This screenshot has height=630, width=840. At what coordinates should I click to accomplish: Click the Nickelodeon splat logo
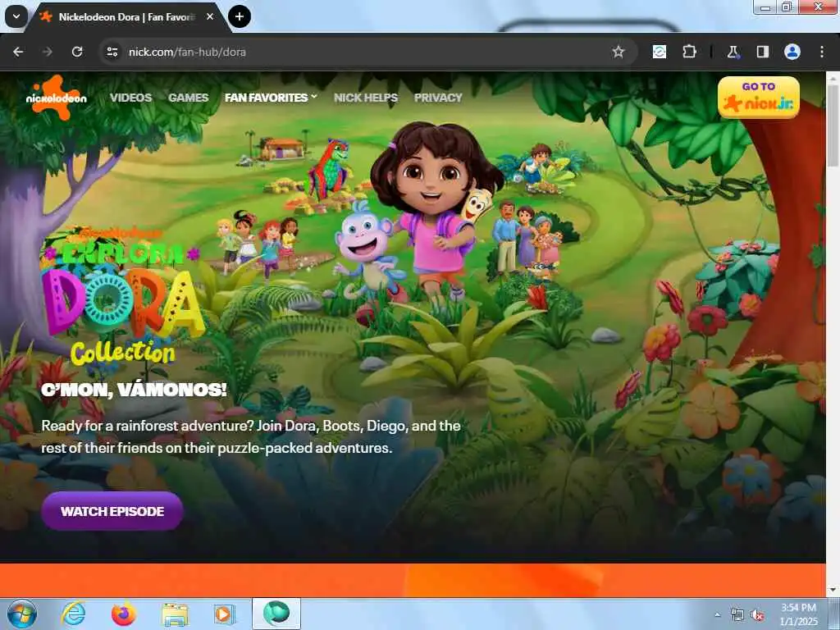(57, 98)
